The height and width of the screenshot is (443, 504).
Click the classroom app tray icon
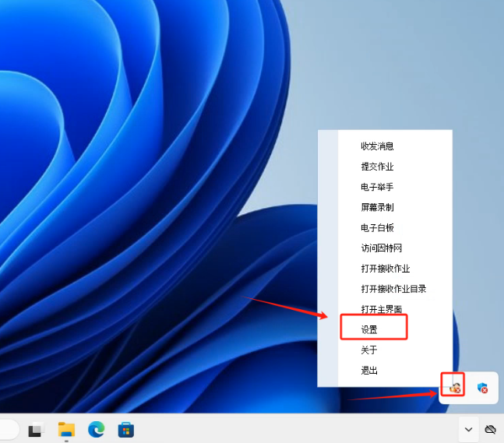[454, 386]
